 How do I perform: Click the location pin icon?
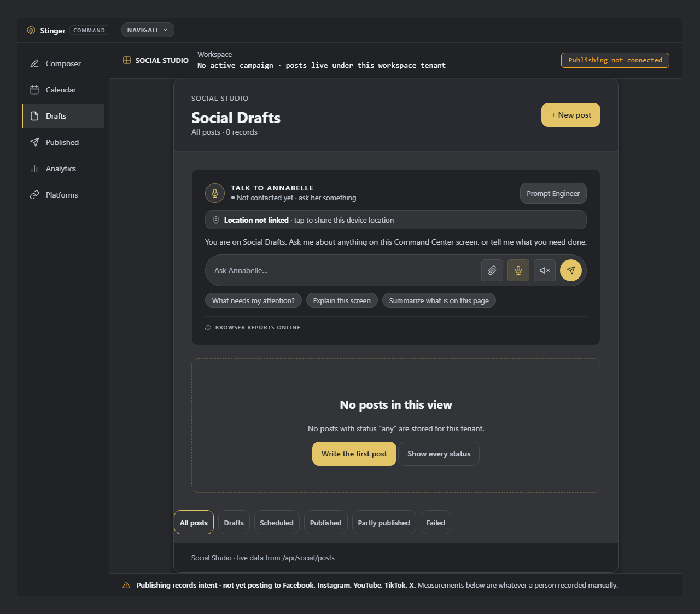coord(216,220)
